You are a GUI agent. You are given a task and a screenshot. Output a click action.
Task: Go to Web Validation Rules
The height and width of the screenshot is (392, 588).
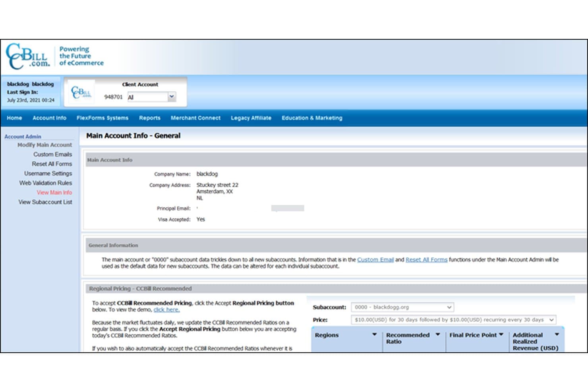coord(46,183)
